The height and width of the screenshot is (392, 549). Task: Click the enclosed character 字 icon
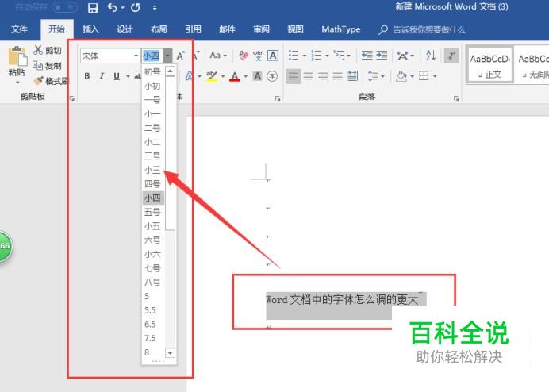pos(272,76)
